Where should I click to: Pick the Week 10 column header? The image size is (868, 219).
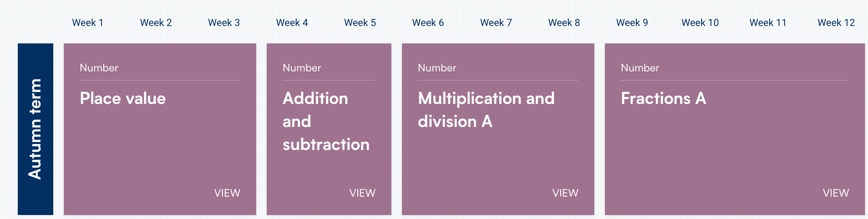(x=700, y=23)
